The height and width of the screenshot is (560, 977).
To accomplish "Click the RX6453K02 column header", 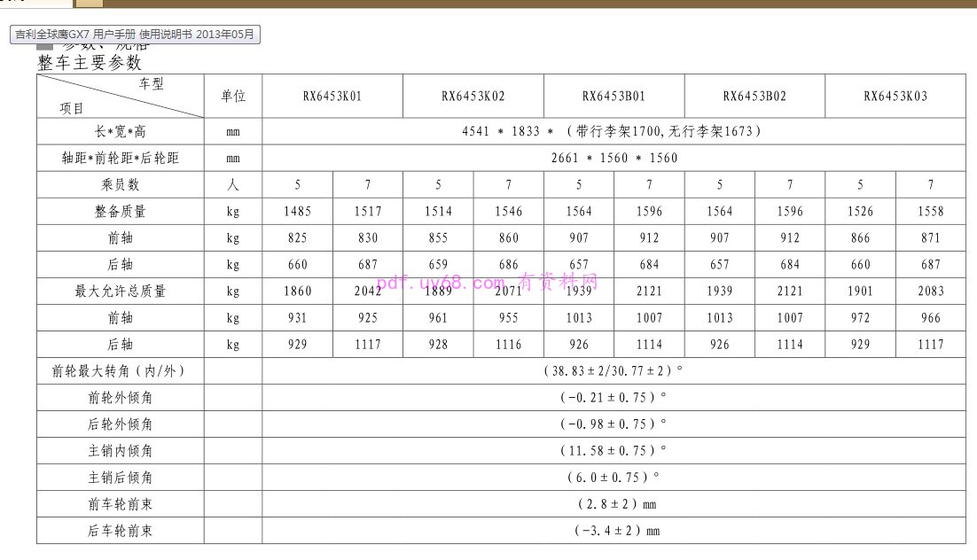I will [x=473, y=96].
